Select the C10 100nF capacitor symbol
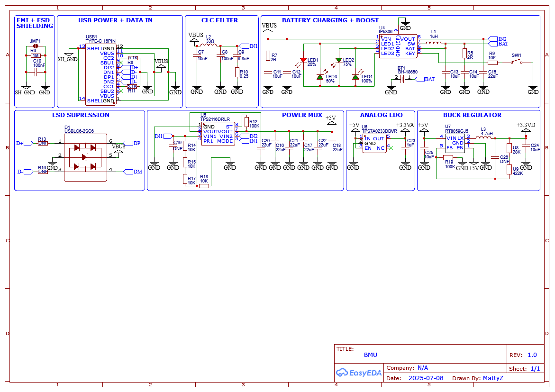Viewport: 555px width, 392px height. pyautogui.click(x=36, y=73)
